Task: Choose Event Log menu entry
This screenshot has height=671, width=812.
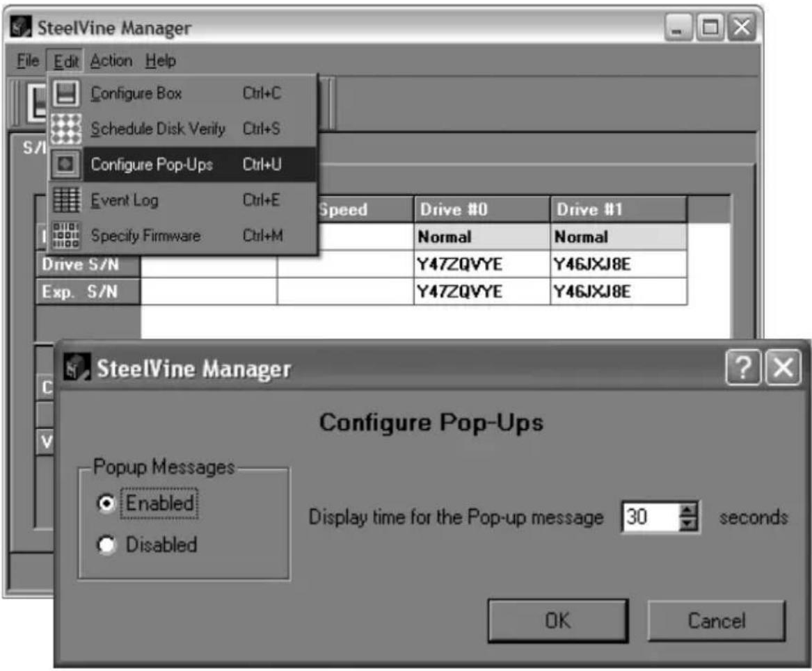Action: (182, 200)
